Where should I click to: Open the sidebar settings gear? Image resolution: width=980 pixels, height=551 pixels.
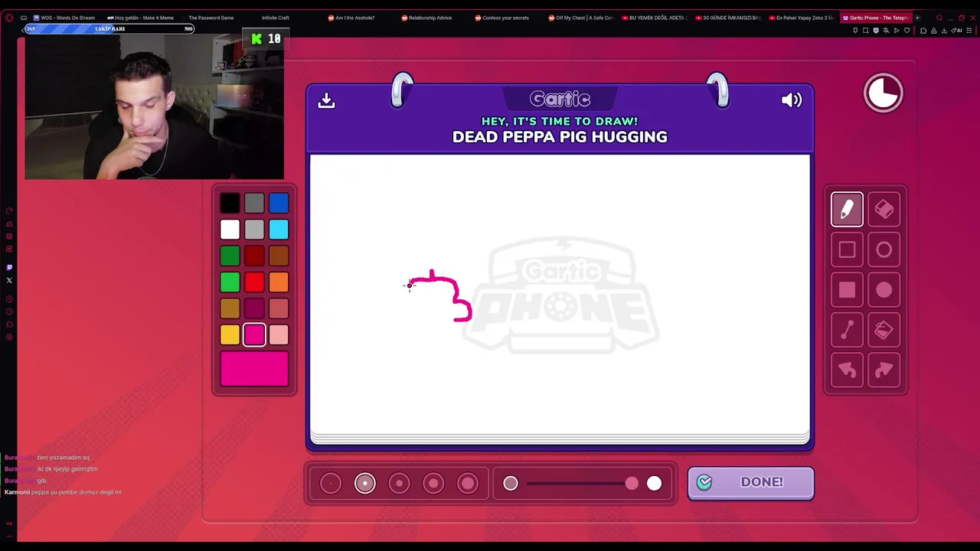click(x=9, y=337)
